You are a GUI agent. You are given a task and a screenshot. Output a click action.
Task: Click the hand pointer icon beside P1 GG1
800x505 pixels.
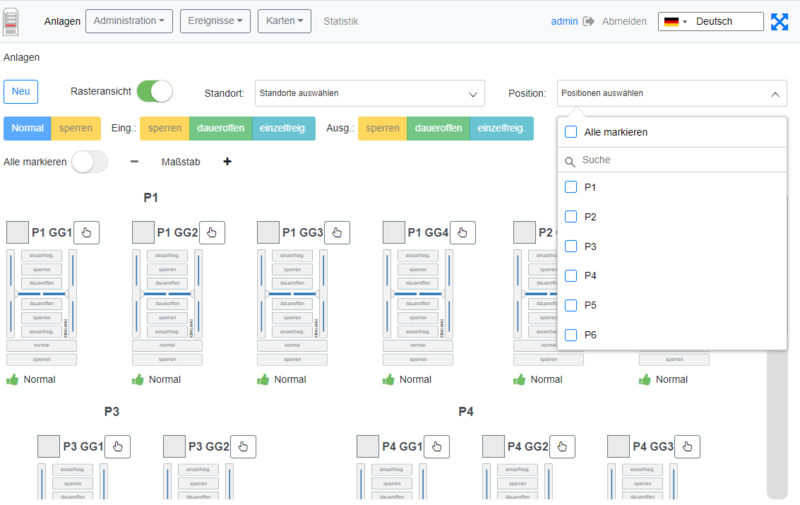point(86,233)
